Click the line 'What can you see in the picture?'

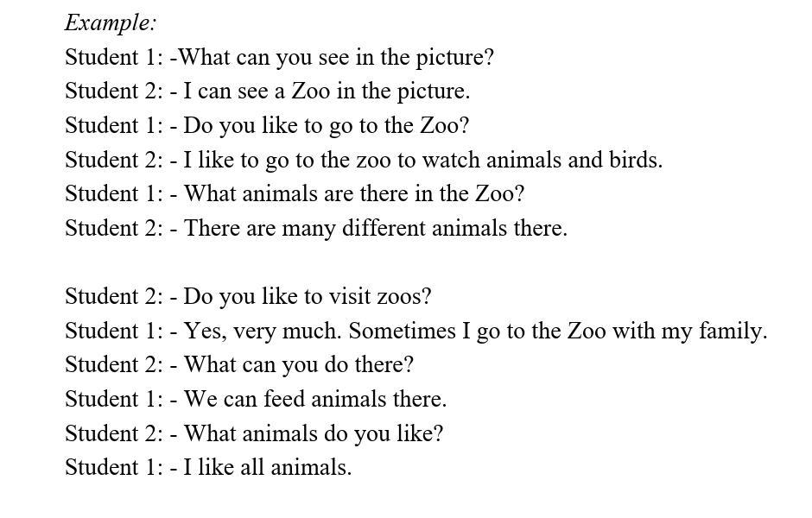pos(336,58)
